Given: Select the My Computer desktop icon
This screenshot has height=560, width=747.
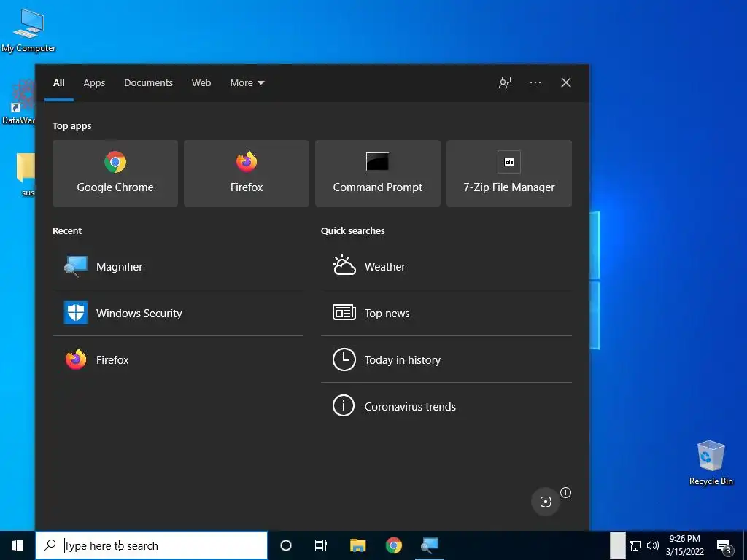Looking at the screenshot, I should (28, 31).
